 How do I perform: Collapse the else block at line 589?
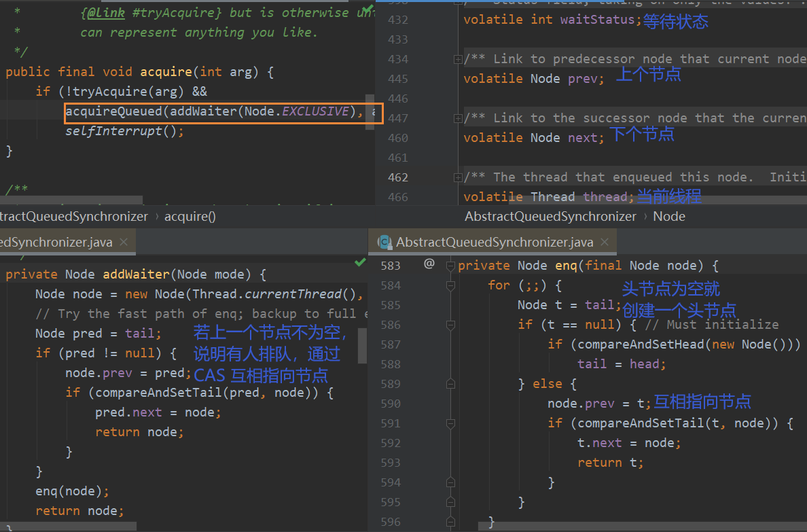click(x=450, y=384)
